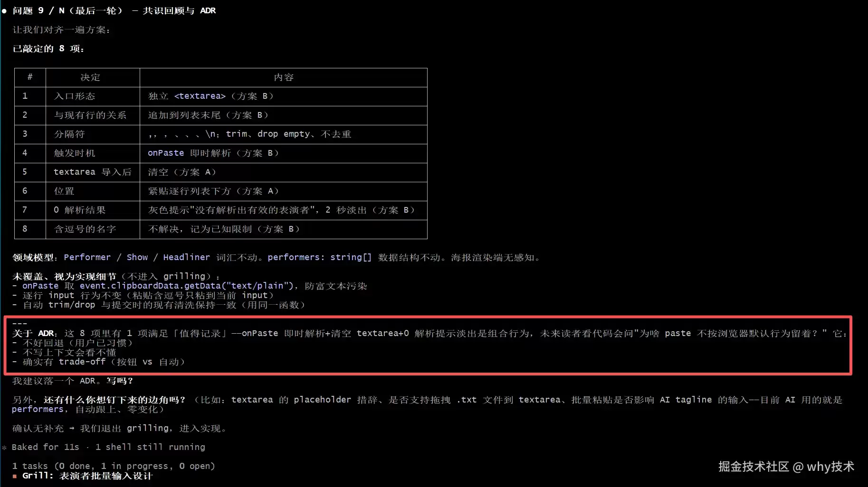The image size is (868, 487).
Task: Click the Grill: 表演者批量输入设计 task item
Action: coord(87,476)
